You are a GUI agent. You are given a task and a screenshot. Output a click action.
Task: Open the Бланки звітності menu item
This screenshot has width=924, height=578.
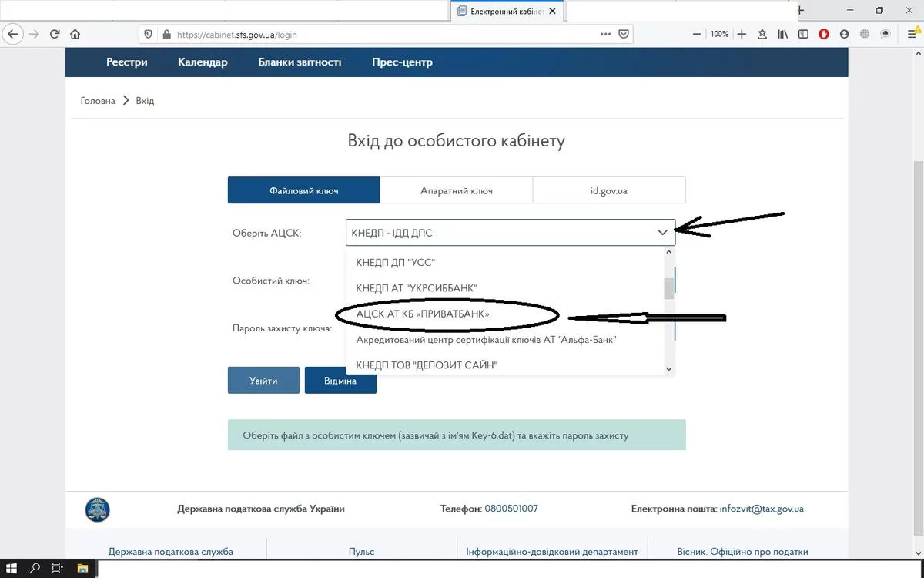(x=300, y=62)
